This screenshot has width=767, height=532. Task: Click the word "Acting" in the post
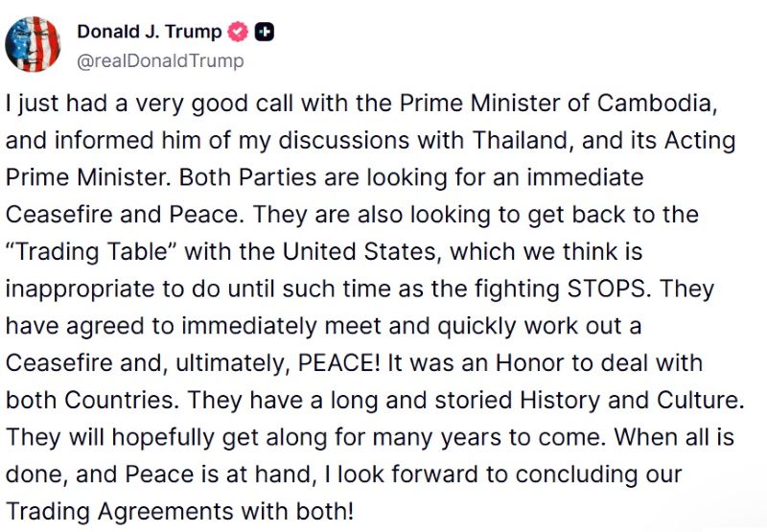coord(700,140)
